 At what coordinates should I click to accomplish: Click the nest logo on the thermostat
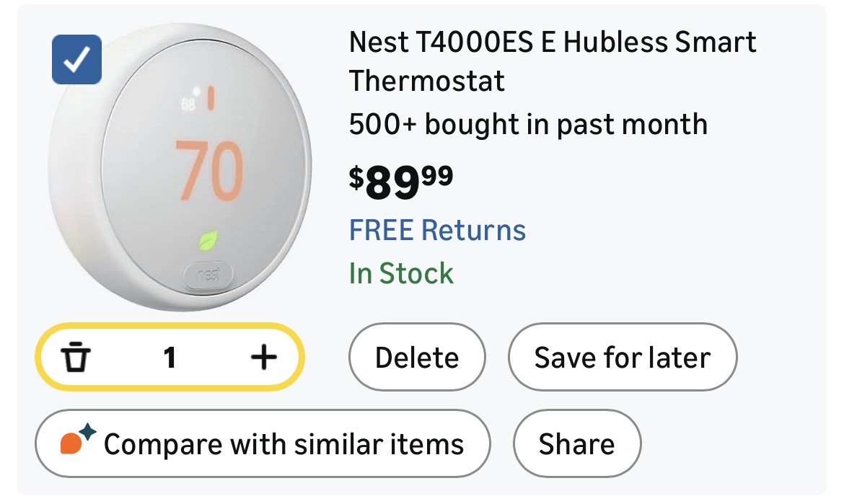click(x=208, y=275)
